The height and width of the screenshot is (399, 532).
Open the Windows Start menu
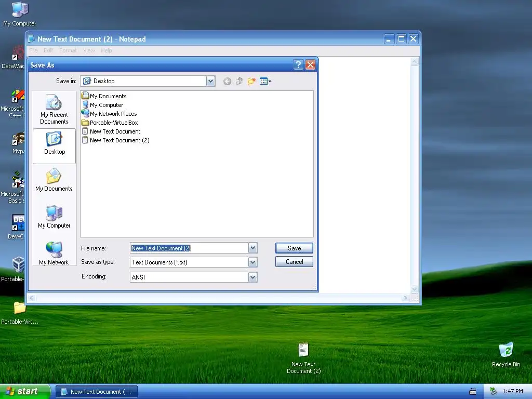[x=25, y=392]
